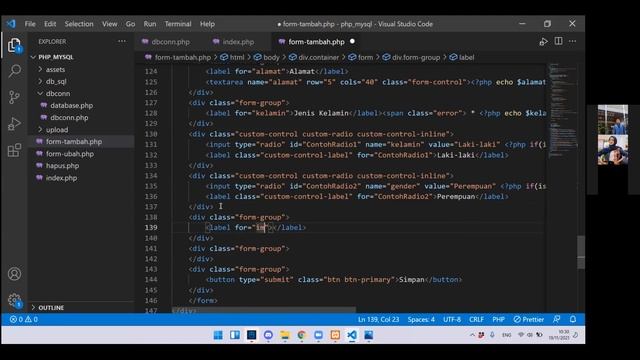This screenshot has height=360, width=640.
Task: Open Chrome from the taskbar
Action: tap(302, 335)
